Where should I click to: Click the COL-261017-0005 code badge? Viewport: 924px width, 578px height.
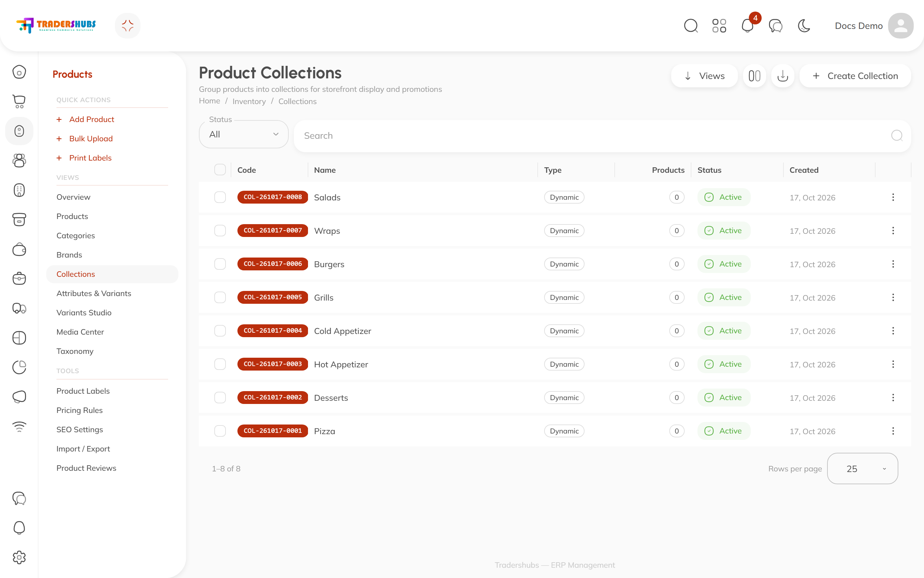273,297
